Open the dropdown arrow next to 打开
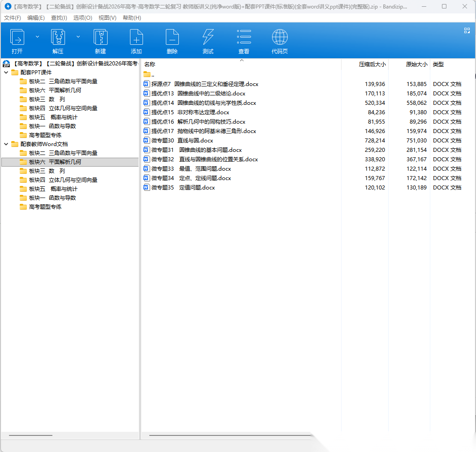Viewport: 476px width, 452px height. pos(37,37)
